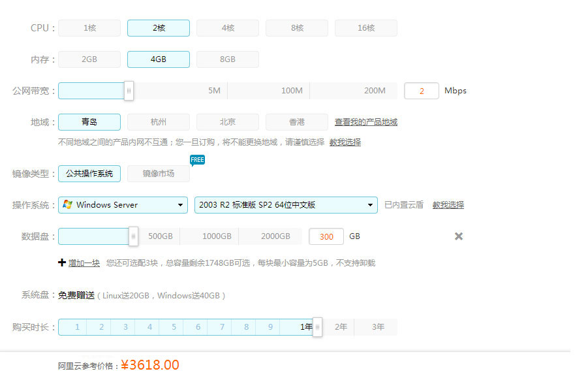
Task: Open 查看我的产品地域 link
Action: (x=366, y=122)
